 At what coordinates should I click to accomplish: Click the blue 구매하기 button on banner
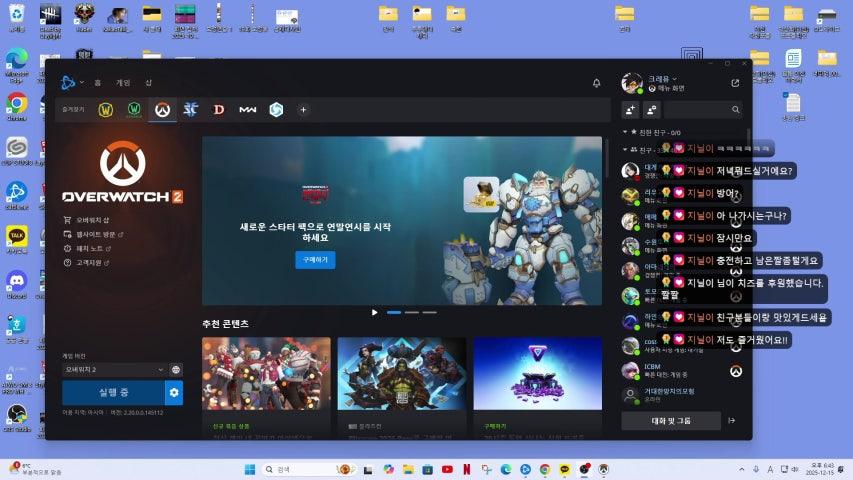tap(315, 260)
